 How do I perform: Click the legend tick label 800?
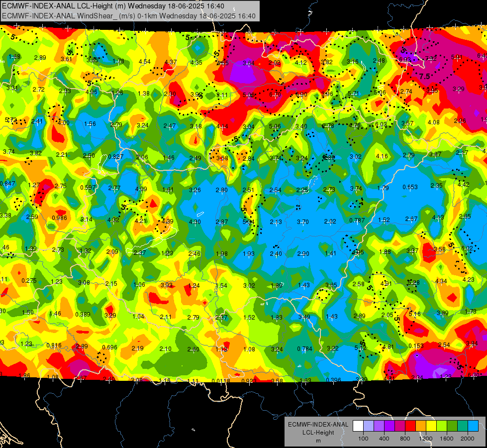pyautogui.click(x=405, y=439)
